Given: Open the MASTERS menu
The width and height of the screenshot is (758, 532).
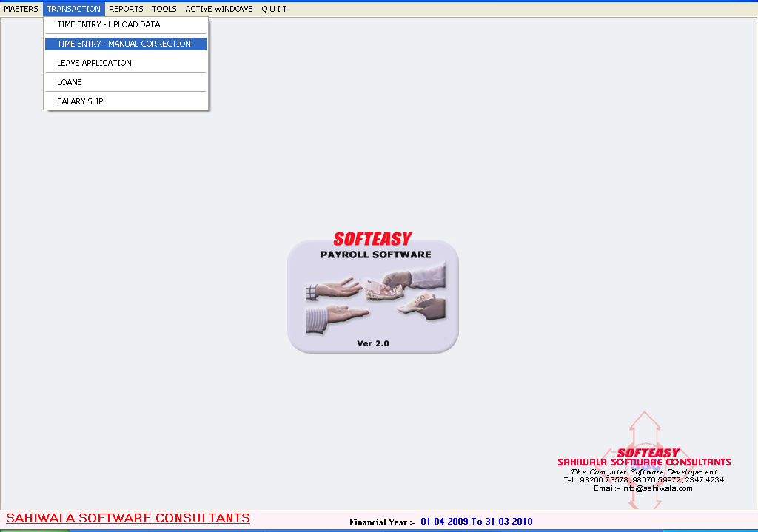Looking at the screenshot, I should click(x=21, y=9).
